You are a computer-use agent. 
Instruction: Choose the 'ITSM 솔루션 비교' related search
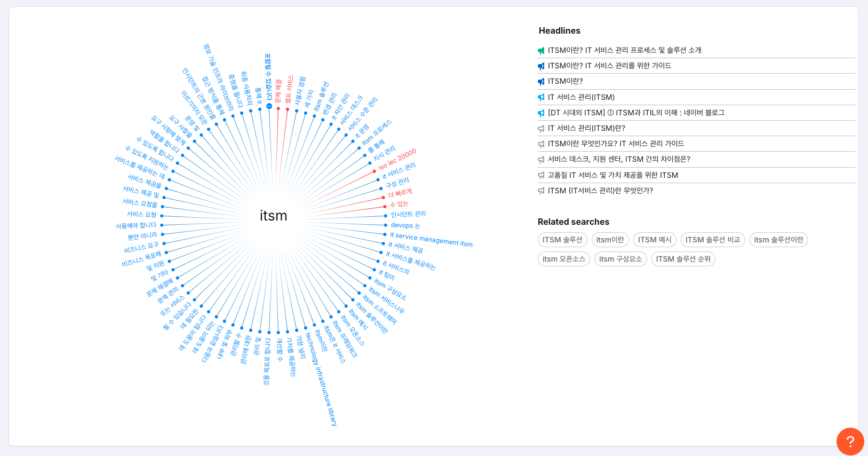[712, 240]
